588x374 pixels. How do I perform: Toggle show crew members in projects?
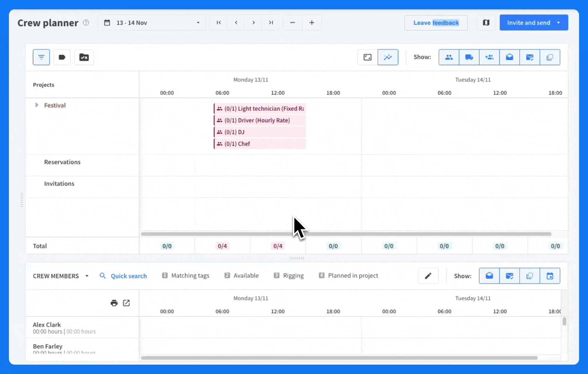pyautogui.click(x=449, y=57)
